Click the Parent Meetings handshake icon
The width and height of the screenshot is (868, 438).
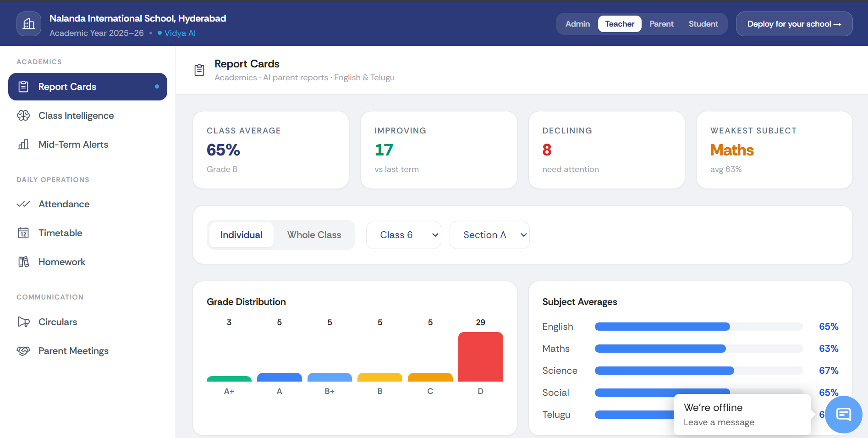point(23,351)
